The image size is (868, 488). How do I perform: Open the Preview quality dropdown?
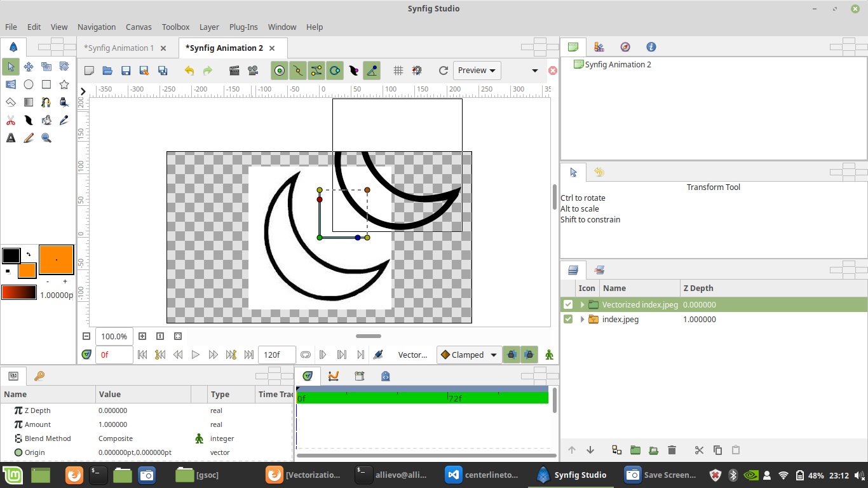click(477, 70)
